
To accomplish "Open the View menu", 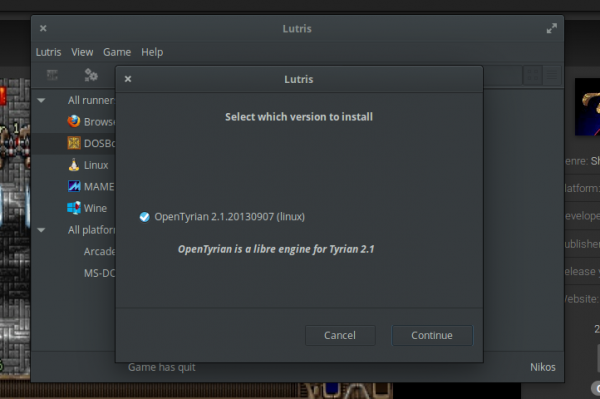I will (x=82, y=52).
